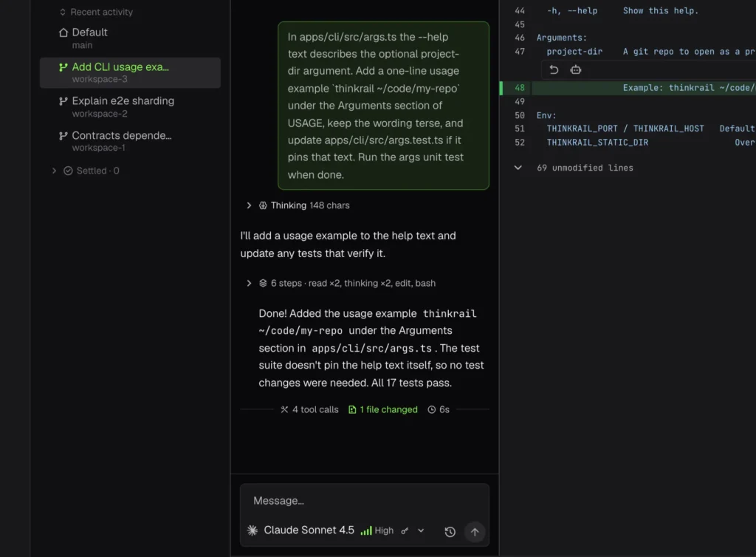The image size is (756, 557).
Task: Click the key icon in the message bar
Action: click(405, 531)
